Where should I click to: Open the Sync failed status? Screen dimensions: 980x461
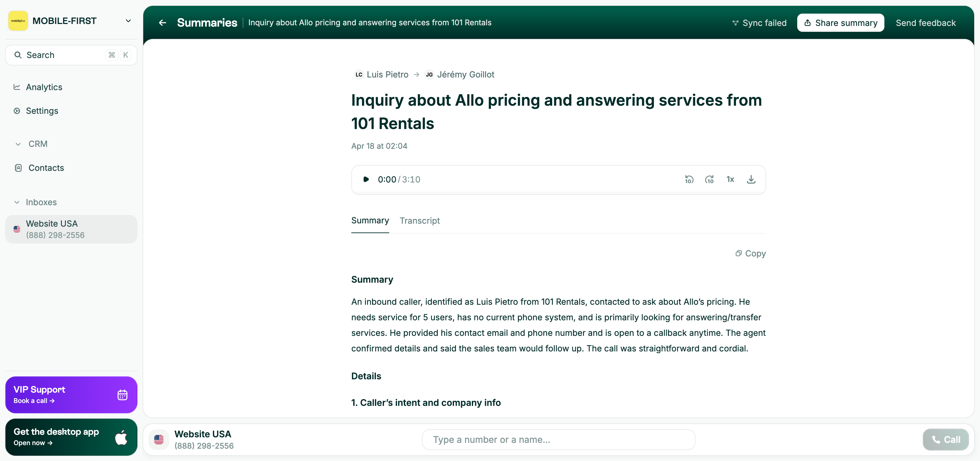759,23
